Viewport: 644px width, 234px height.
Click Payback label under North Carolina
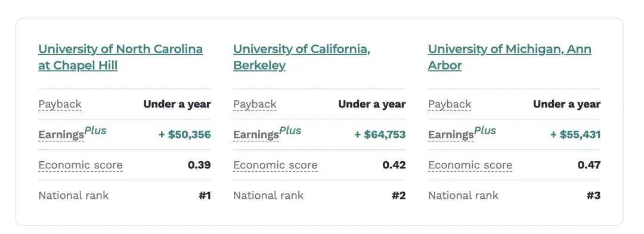coord(60,104)
